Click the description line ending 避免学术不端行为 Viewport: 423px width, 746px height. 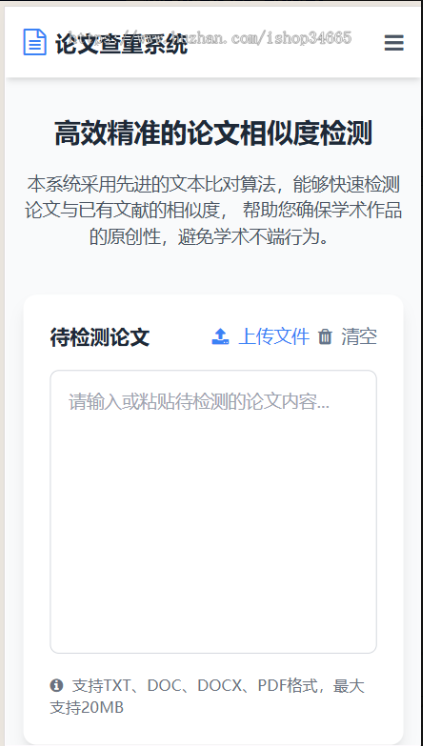pos(209,236)
